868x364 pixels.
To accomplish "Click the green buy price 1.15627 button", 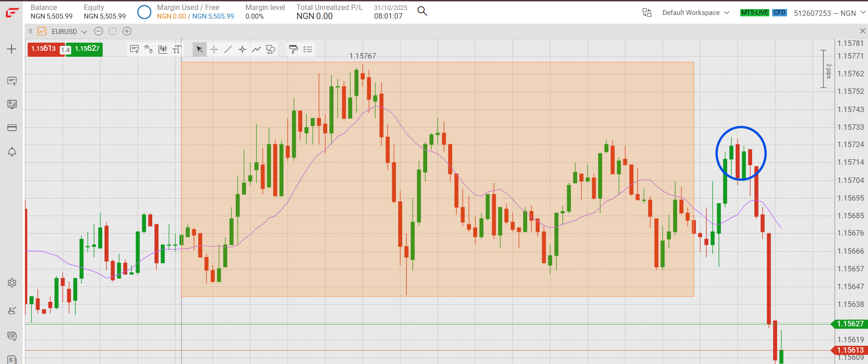I will point(87,49).
